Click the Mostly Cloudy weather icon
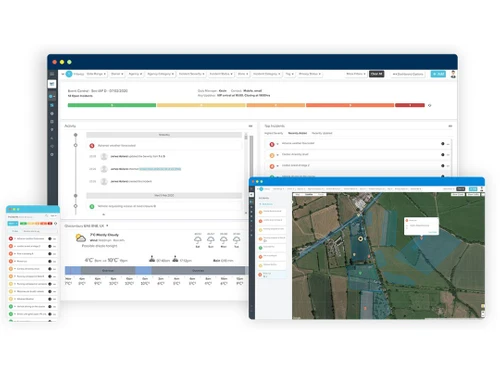Image resolution: width=500 pixels, height=375 pixels. tap(81, 238)
